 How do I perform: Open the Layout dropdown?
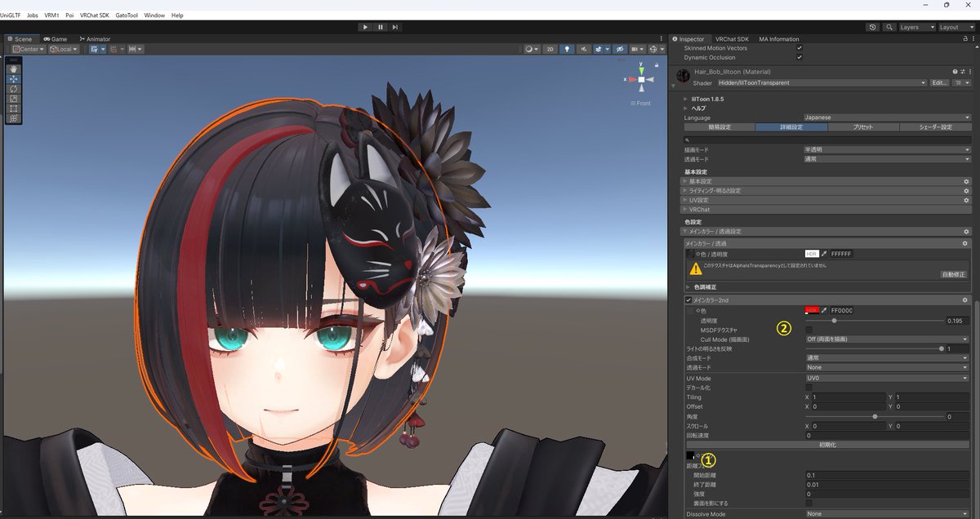956,27
